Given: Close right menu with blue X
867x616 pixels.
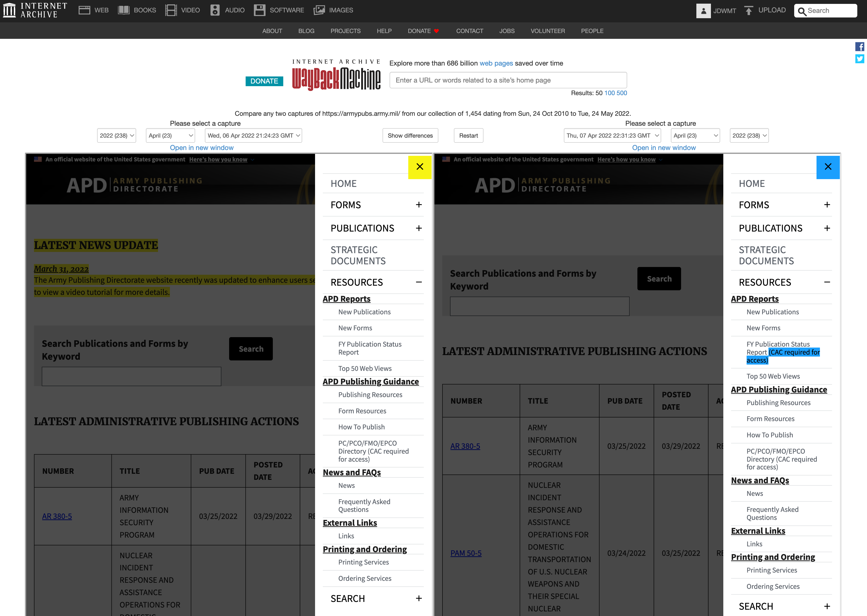Looking at the screenshot, I should click(x=828, y=167).
